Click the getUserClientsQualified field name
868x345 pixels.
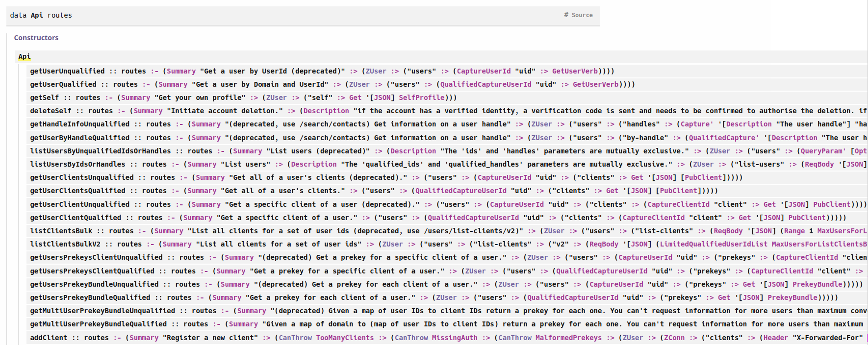click(x=77, y=191)
